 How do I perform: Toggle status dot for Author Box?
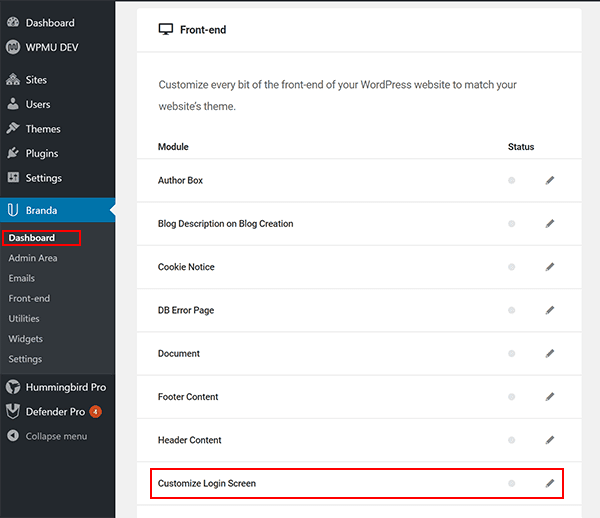point(512,181)
